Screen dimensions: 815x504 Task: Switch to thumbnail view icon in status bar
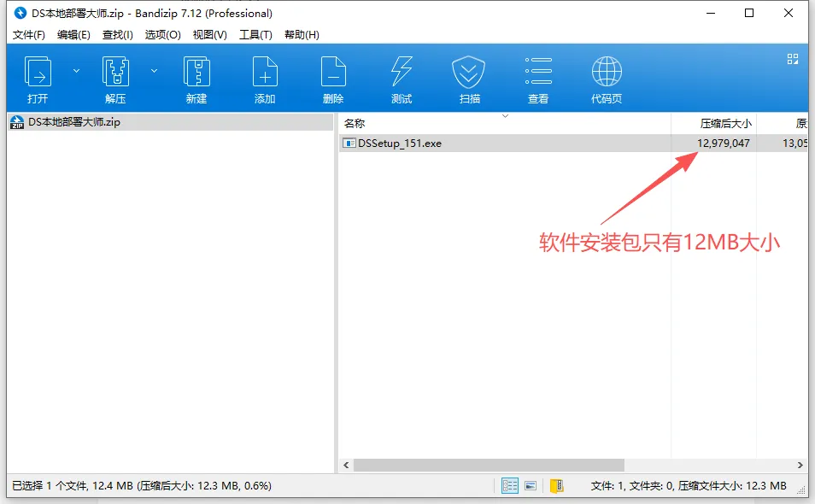(531, 486)
